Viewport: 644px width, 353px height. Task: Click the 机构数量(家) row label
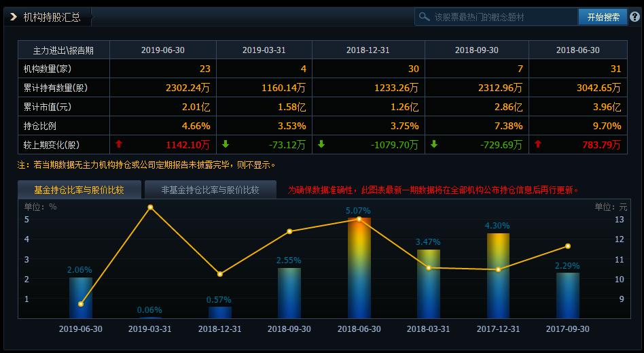point(48,69)
